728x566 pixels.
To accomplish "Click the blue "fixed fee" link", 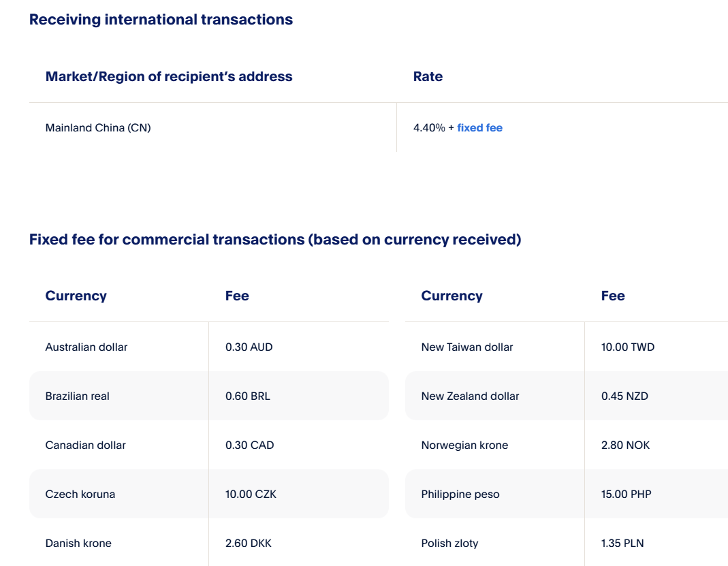I will [x=479, y=128].
